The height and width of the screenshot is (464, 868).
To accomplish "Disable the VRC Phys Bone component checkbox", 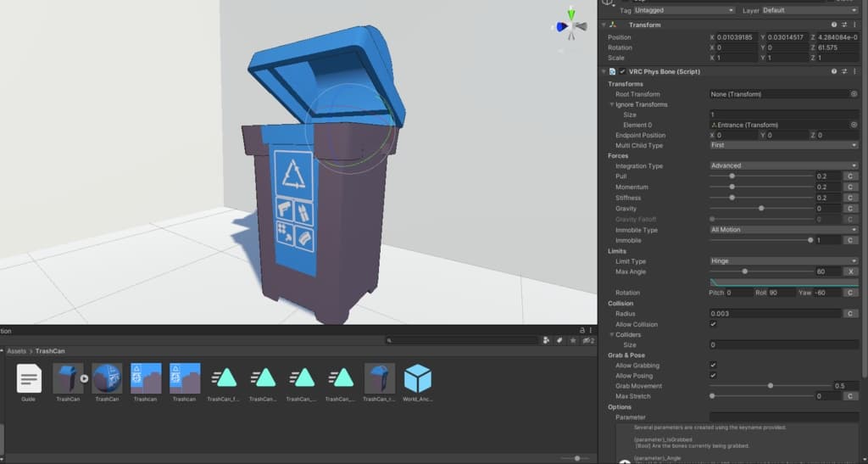I will coord(622,72).
